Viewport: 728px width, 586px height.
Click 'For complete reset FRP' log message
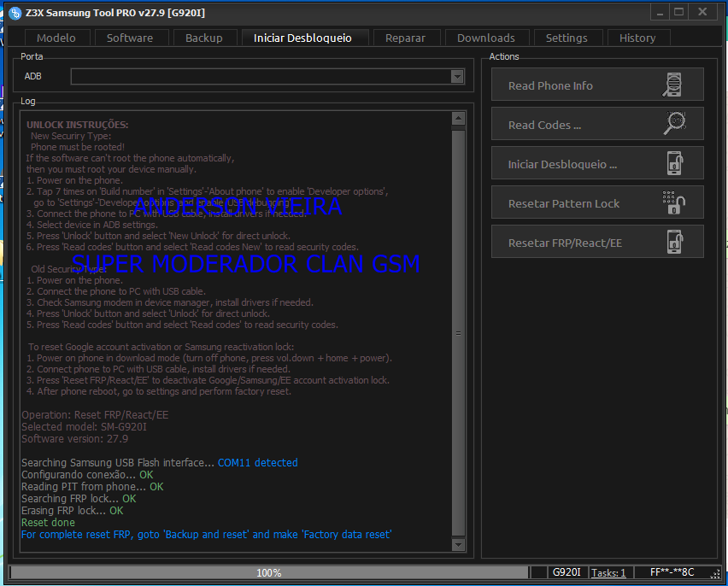(x=206, y=535)
